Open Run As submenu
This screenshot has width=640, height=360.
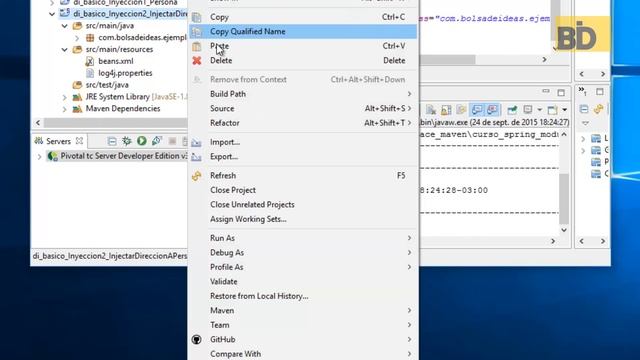[303, 238]
